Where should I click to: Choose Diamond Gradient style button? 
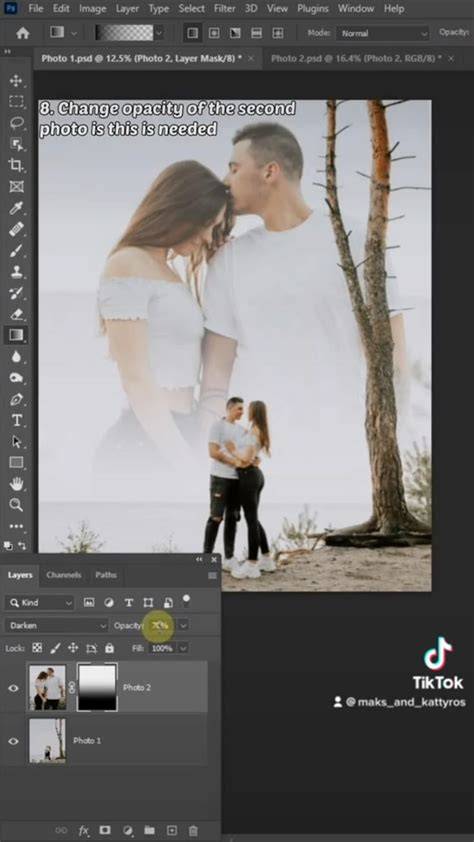[278, 33]
